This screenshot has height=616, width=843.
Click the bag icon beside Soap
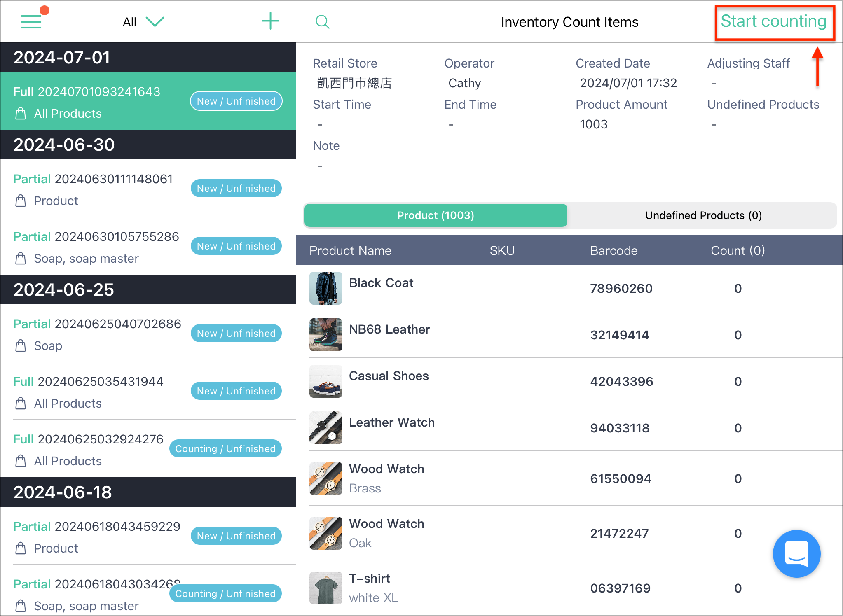21,345
